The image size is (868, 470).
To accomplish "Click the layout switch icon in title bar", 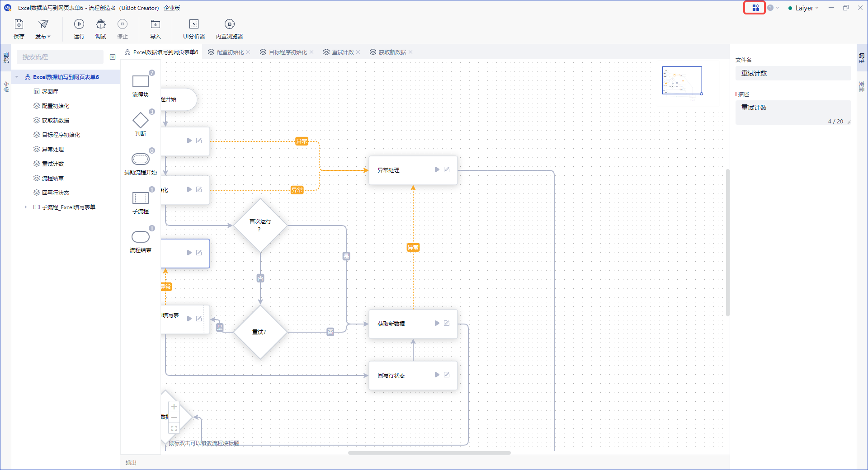I will pyautogui.click(x=755, y=8).
